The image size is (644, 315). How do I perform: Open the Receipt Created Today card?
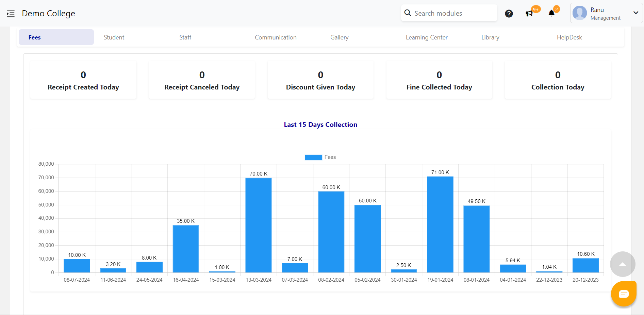(83, 80)
